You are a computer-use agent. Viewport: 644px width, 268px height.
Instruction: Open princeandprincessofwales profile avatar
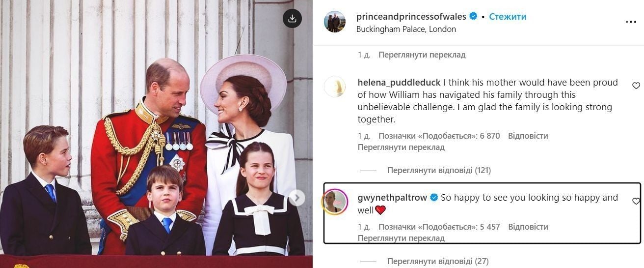(335, 22)
